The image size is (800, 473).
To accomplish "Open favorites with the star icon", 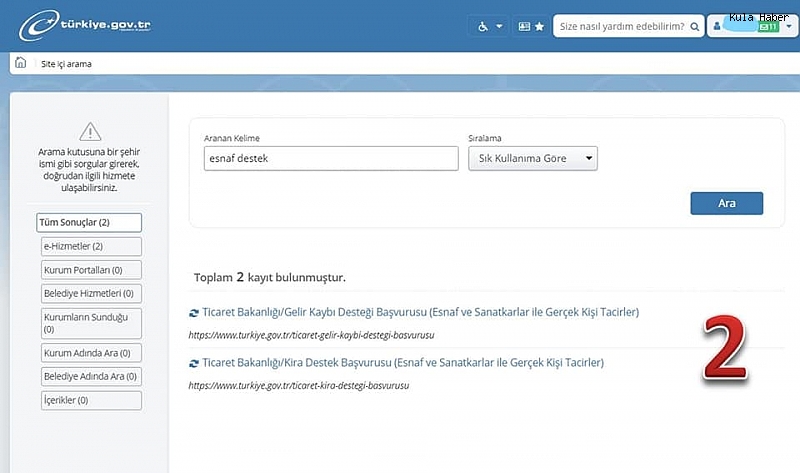I will (539, 27).
